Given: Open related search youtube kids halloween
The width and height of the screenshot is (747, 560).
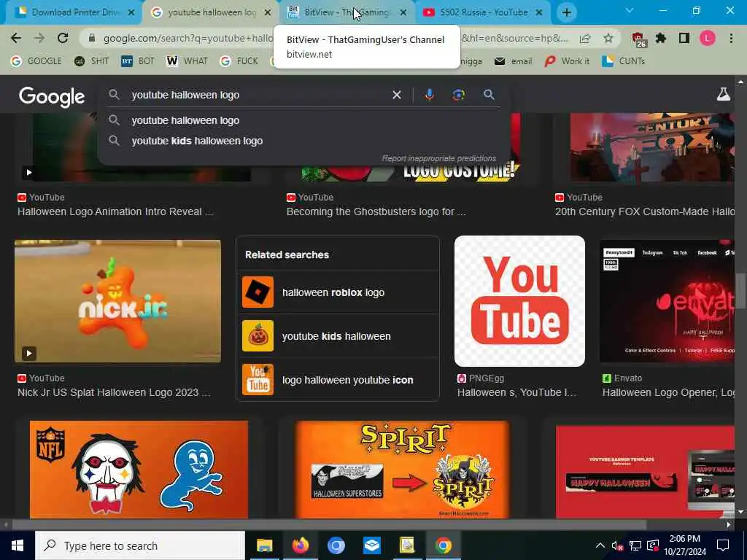Looking at the screenshot, I should (x=337, y=336).
